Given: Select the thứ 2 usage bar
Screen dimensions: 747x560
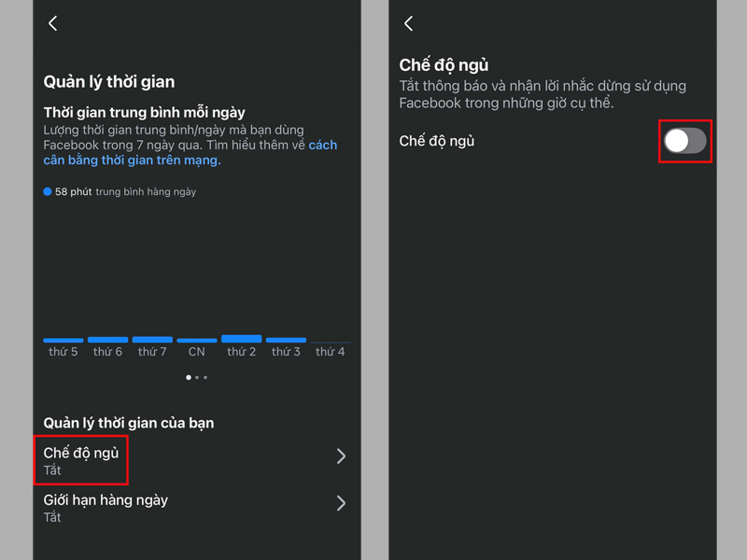Looking at the screenshot, I should click(x=241, y=338).
